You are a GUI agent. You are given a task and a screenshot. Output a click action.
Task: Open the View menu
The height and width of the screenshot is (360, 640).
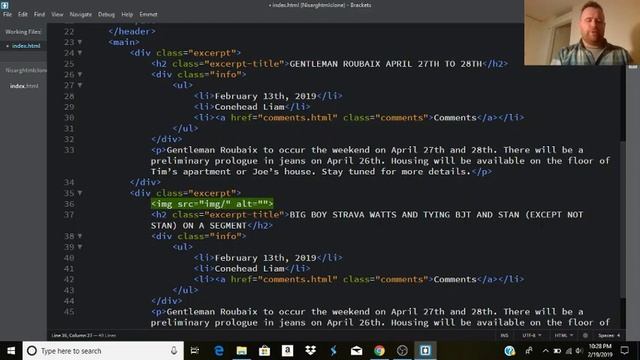pos(57,14)
